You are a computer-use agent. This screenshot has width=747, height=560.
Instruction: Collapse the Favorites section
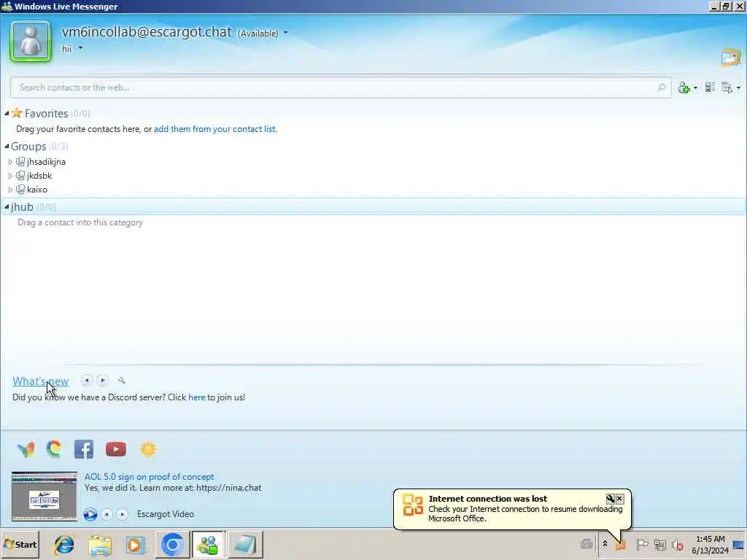pos(7,113)
